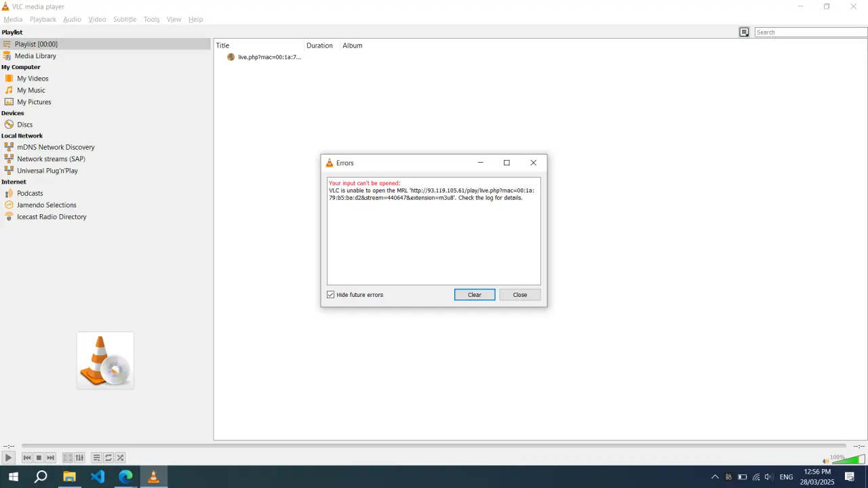Show hidden system tray icons
This screenshot has width=868, height=488.
715,477
